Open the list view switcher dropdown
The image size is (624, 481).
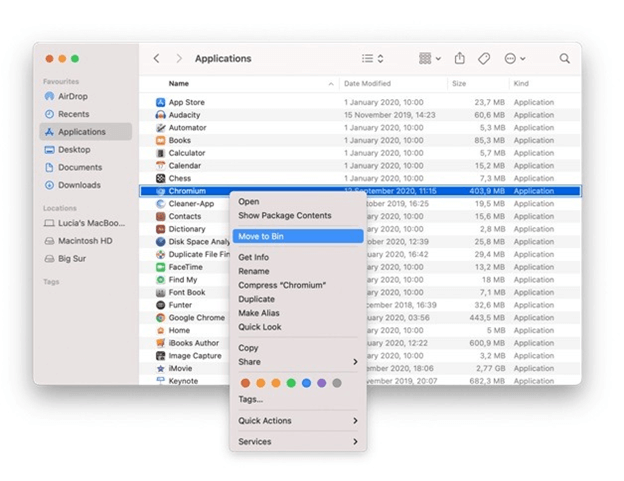(373, 59)
